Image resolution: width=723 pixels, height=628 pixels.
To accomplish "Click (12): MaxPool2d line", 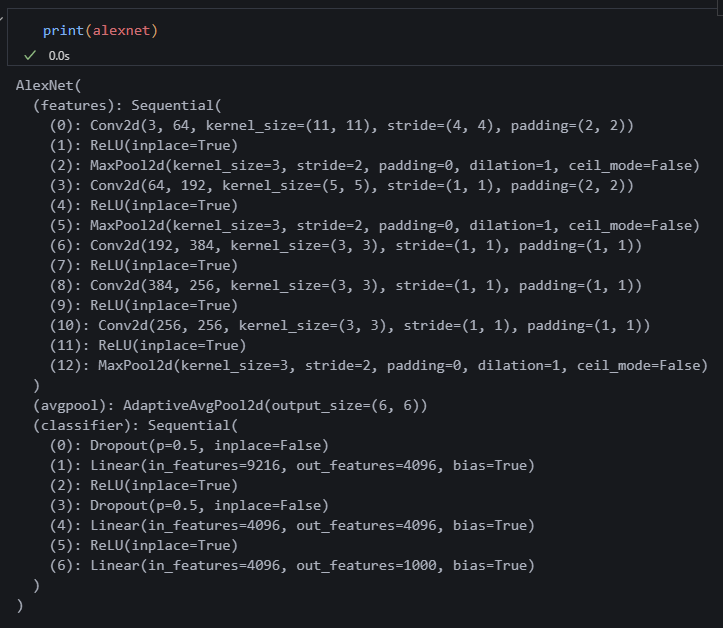I will point(379,365).
